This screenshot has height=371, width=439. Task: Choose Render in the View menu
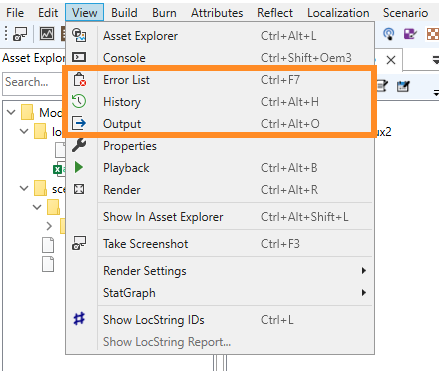click(x=220, y=190)
